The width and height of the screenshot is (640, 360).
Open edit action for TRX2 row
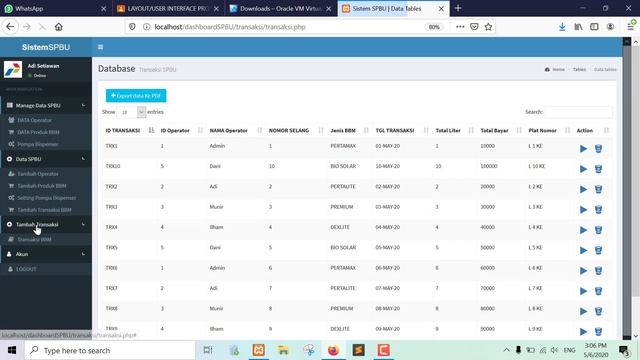pos(583,189)
